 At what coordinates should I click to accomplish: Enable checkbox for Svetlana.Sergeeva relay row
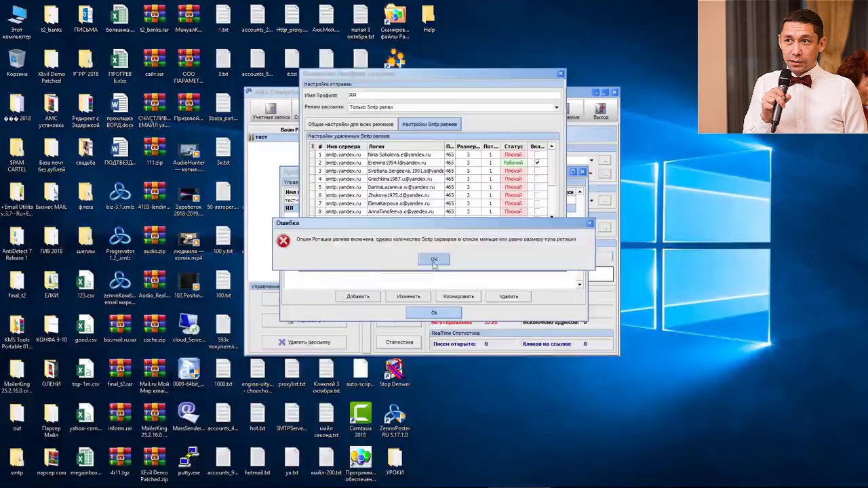pos(537,171)
